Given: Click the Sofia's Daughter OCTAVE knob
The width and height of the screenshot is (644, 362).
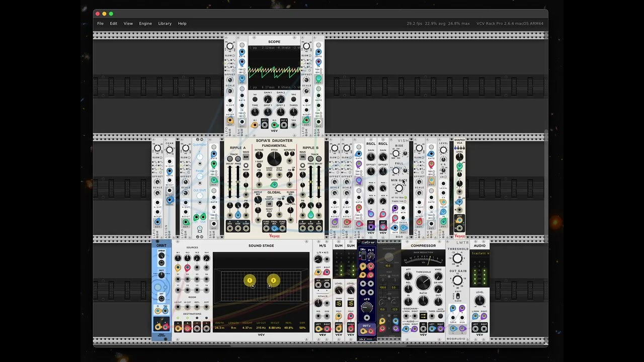Looking at the screenshot, I should 259,155.
